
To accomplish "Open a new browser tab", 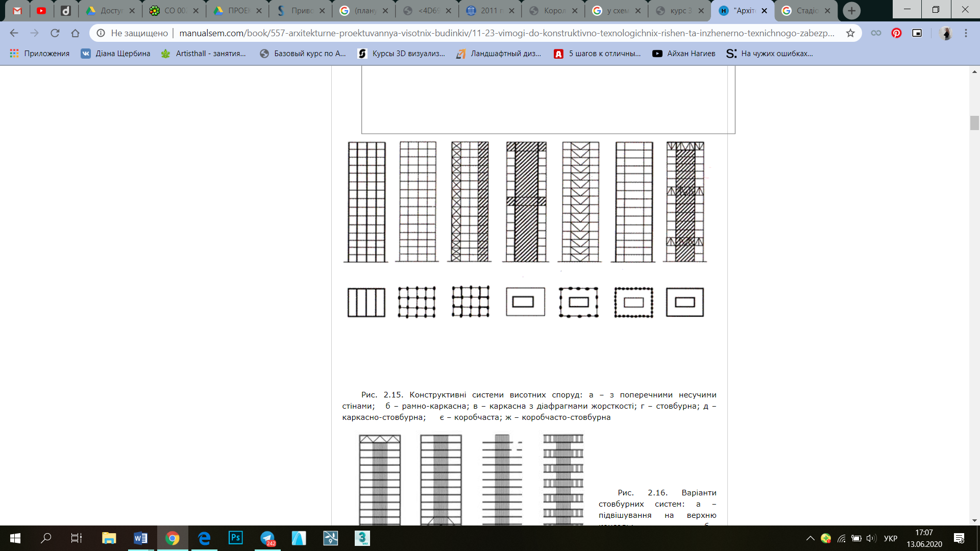I will [x=851, y=11].
